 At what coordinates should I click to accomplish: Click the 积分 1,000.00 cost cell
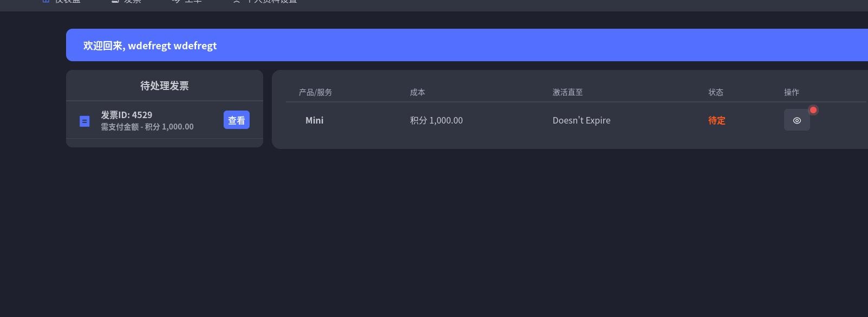coord(436,120)
